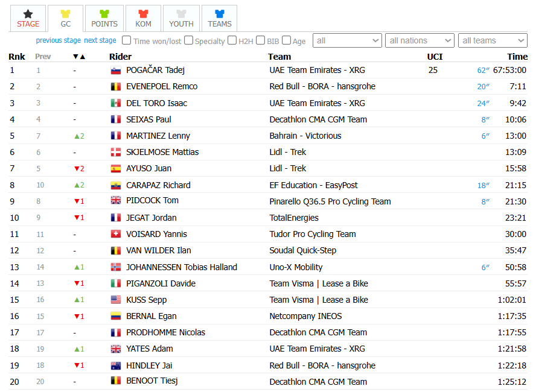Expand the 'all nations' dropdown

(x=420, y=40)
